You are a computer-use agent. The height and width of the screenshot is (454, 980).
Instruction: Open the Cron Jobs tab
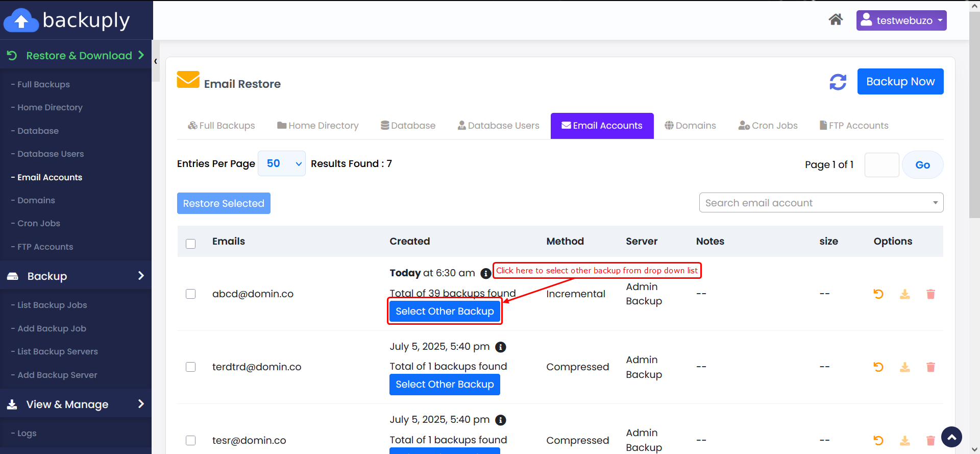768,126
